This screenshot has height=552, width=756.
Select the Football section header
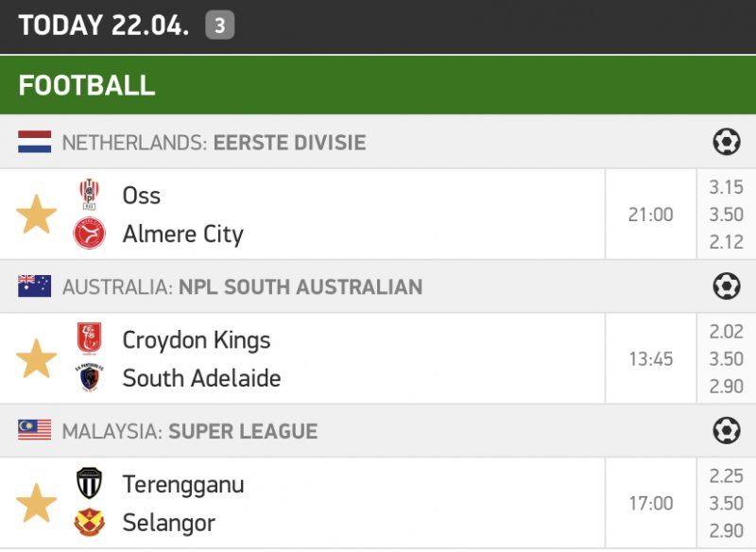point(87,85)
